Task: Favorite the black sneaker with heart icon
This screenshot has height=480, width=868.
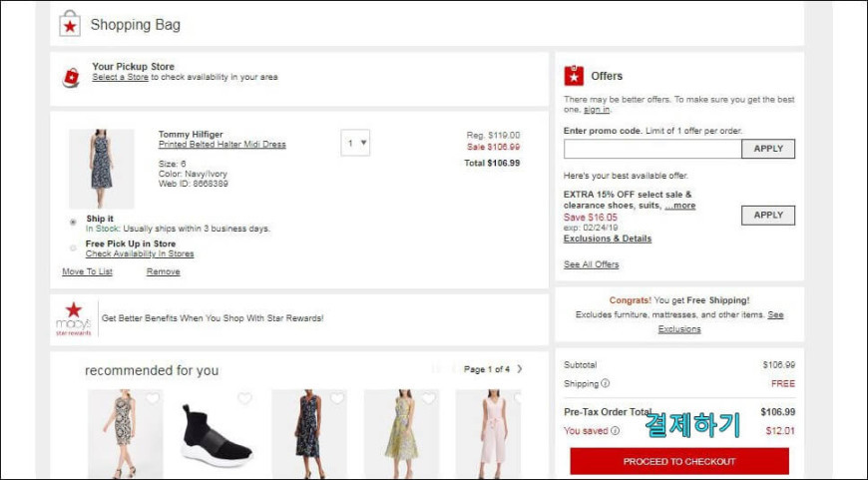Action: point(244,398)
